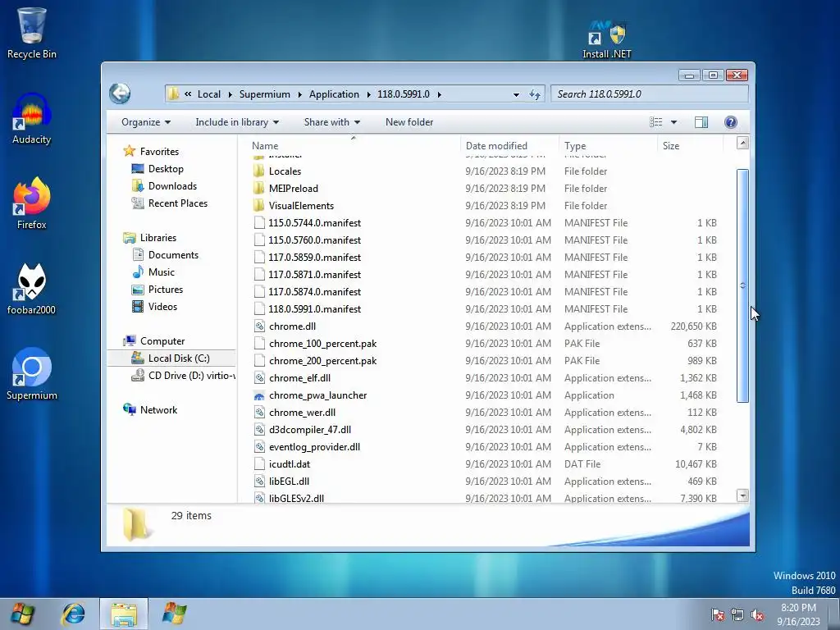Screen dimensions: 840x630
Task: Open Action Center flag tray icon
Action: 718,614
